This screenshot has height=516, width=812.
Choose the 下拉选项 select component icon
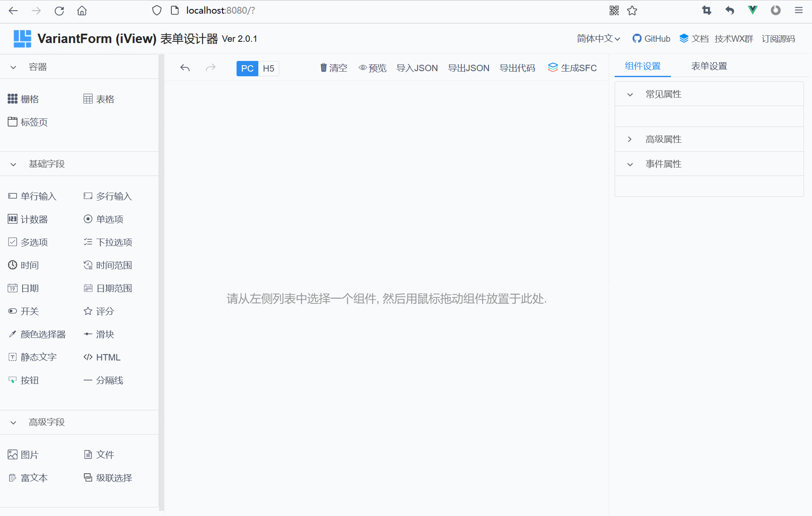[x=88, y=242]
